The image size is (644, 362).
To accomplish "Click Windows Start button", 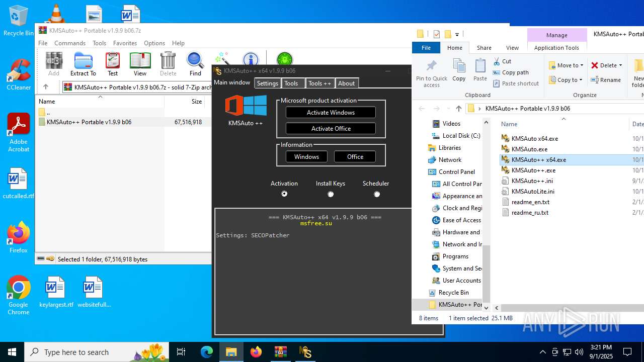I will click(12, 352).
